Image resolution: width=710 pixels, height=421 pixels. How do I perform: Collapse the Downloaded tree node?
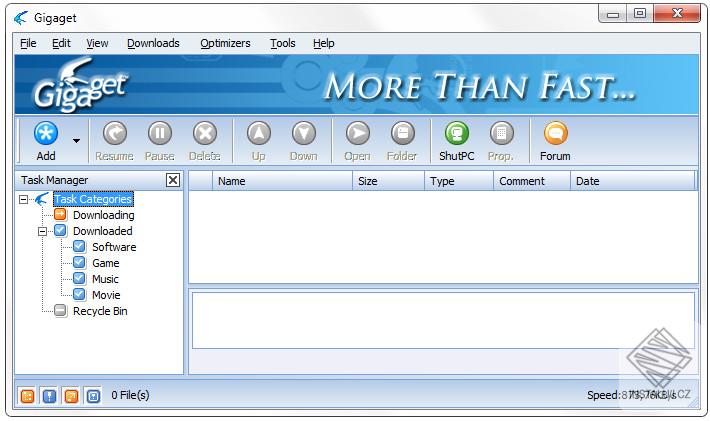point(43,231)
